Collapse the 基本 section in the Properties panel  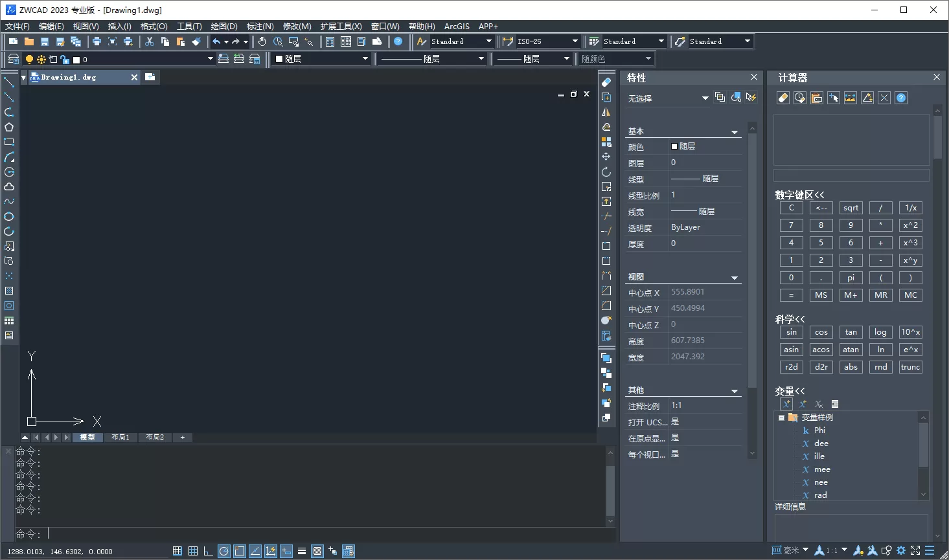click(735, 131)
